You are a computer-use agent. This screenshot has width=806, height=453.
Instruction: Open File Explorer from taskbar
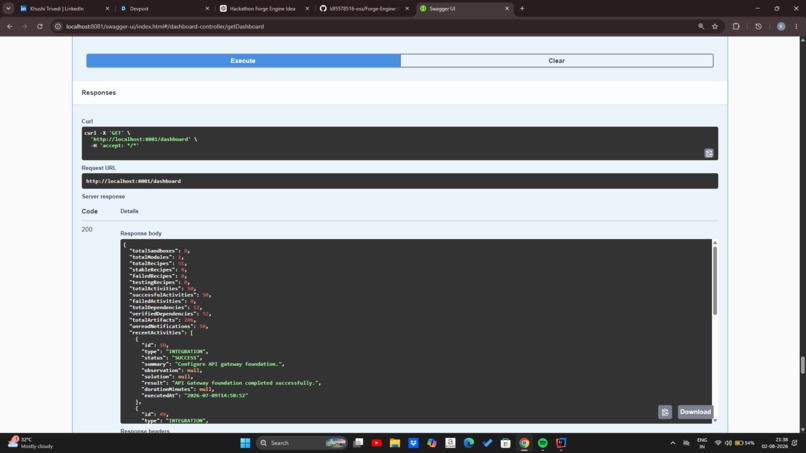395,443
